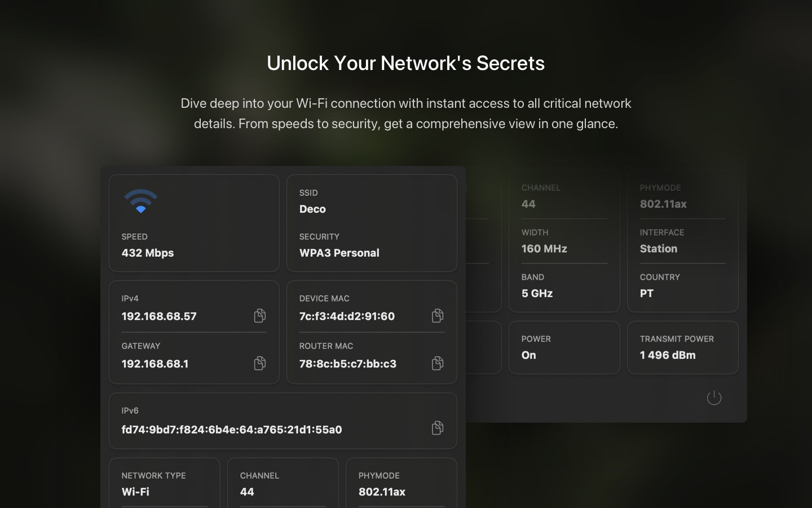Screen dimensions: 812x508
Task: Click the WPA3 Personal security value
Action: click(339, 253)
